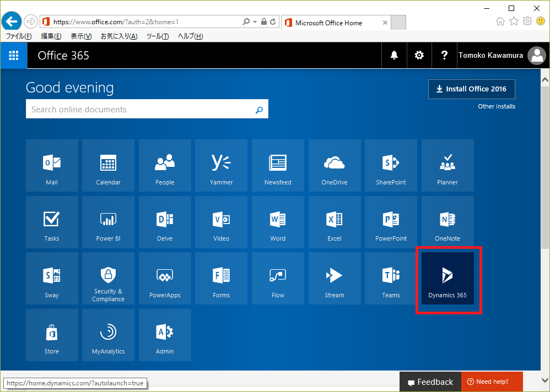This screenshot has width=550, height=392.
Task: Open the People app tile
Action: pos(165,165)
